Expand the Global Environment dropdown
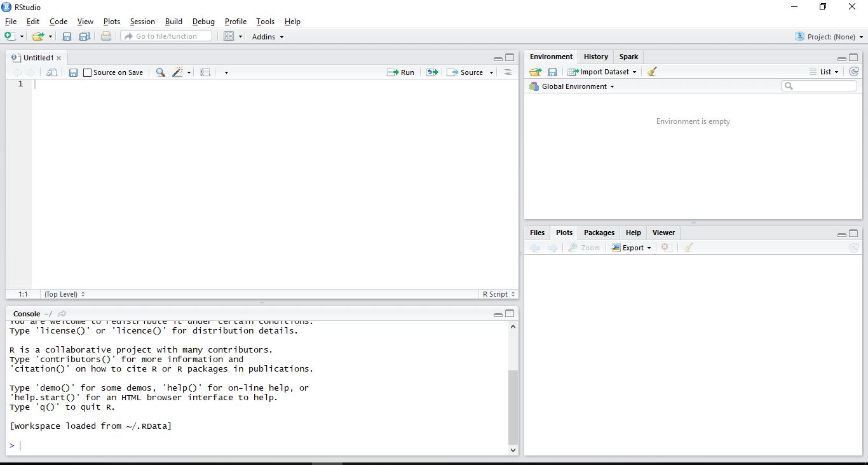The image size is (868, 465). coord(578,86)
